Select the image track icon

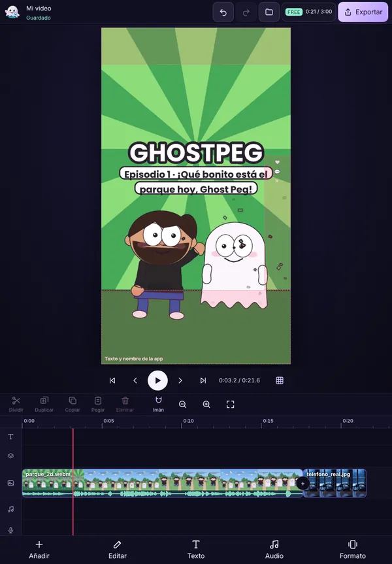pos(11,483)
